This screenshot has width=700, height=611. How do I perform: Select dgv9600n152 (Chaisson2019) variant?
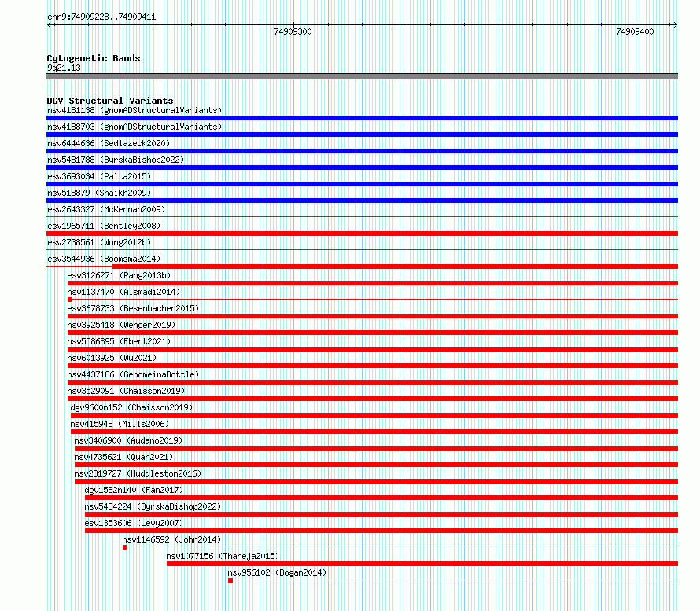(x=131, y=407)
